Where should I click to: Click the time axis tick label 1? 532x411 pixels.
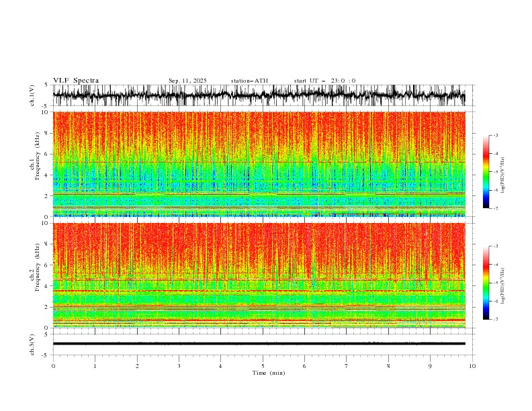95,366
